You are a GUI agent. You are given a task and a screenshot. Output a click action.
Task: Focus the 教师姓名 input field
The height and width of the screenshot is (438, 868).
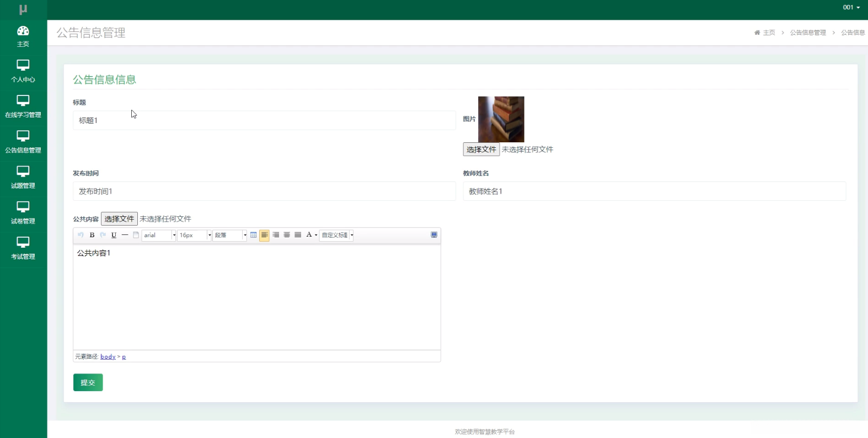tap(655, 191)
